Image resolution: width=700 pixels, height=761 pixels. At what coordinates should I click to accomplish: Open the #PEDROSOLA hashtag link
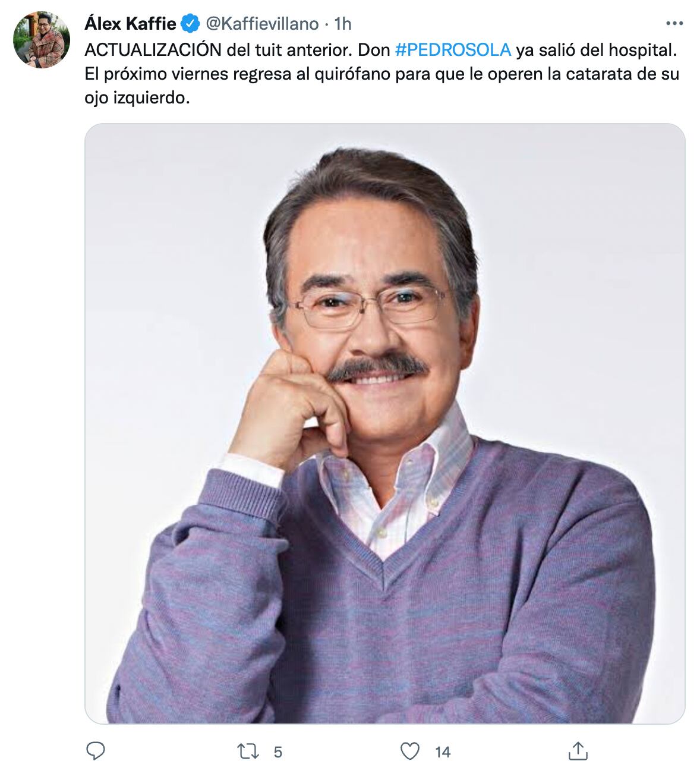pos(453,50)
